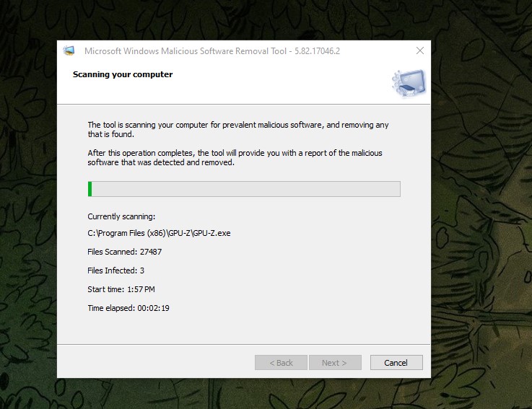The height and width of the screenshot is (409, 532).
Task: Click the window title text with version number
Action: 212,51
